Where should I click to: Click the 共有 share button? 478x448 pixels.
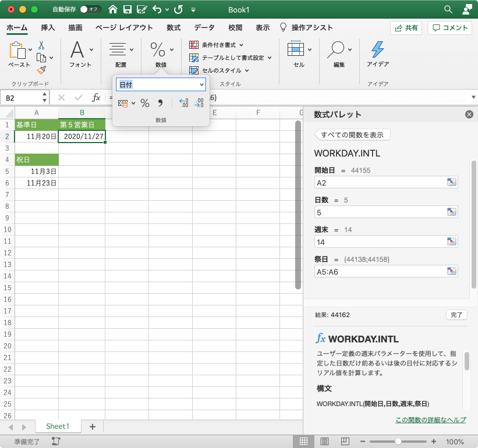coord(406,28)
